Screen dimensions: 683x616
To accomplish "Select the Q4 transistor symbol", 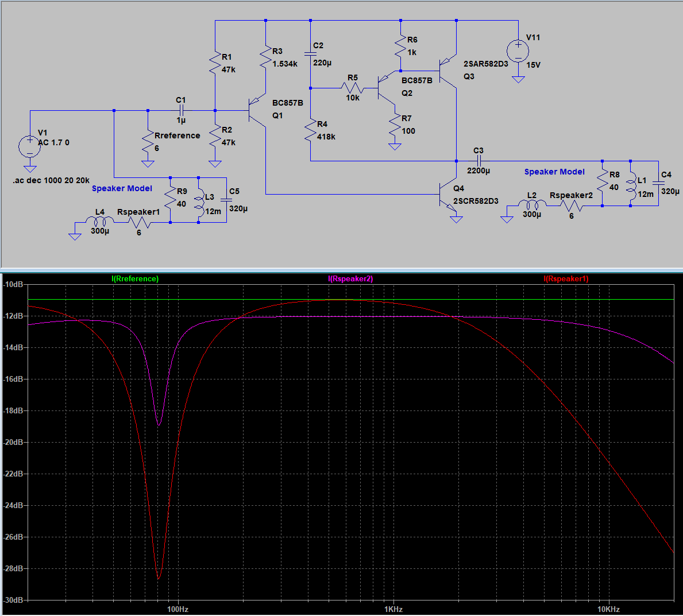I will coord(448,194).
